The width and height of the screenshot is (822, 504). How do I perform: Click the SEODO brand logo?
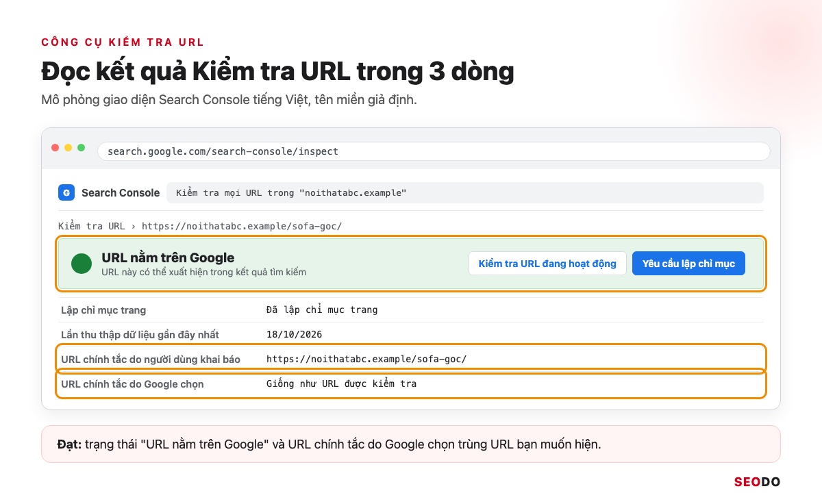point(757,482)
